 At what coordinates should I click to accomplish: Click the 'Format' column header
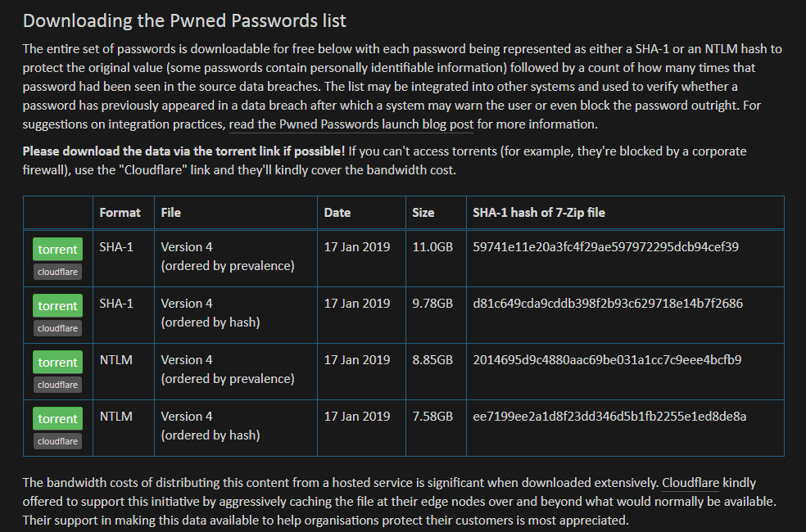click(120, 213)
